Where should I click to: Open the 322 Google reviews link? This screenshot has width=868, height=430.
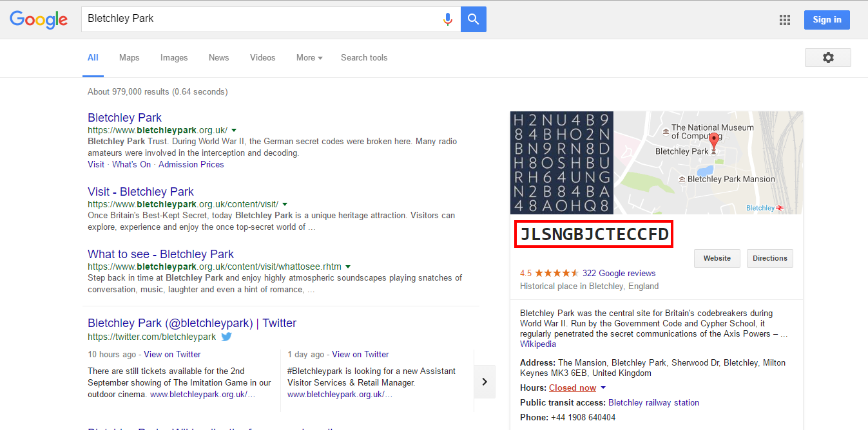tap(619, 273)
